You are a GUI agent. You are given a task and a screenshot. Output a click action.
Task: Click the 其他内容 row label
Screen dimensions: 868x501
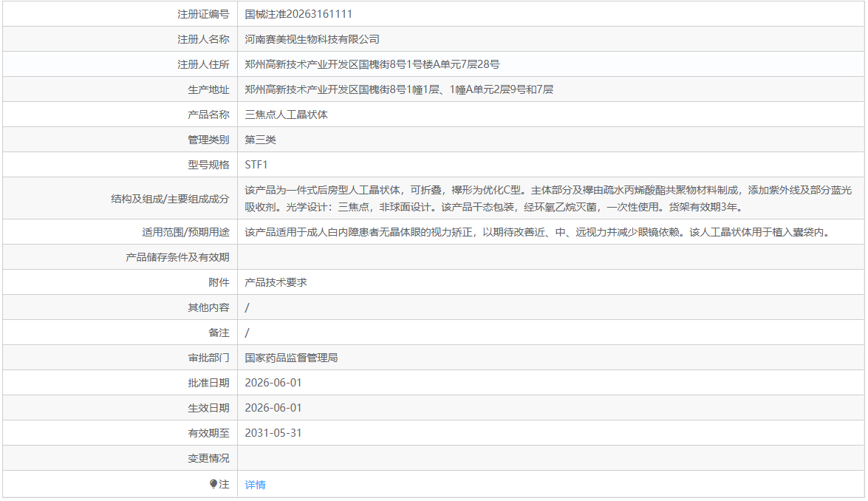208,308
